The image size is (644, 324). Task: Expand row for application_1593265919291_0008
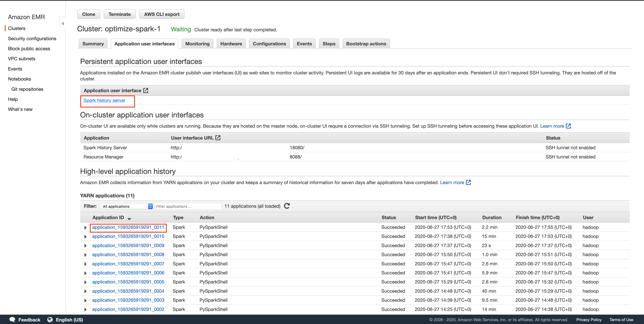point(85,255)
